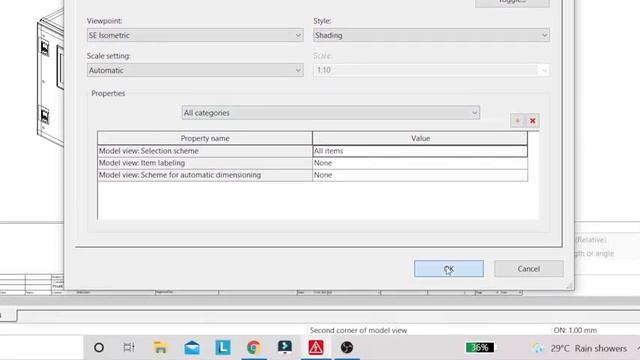This screenshot has width=640, height=360.
Task: Open the Scale setting dropdown showing Automatic
Action: click(x=195, y=70)
